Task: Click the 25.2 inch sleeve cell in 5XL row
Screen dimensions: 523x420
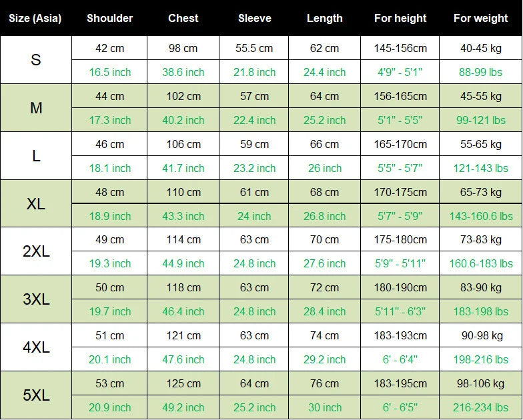Action: pos(254,407)
